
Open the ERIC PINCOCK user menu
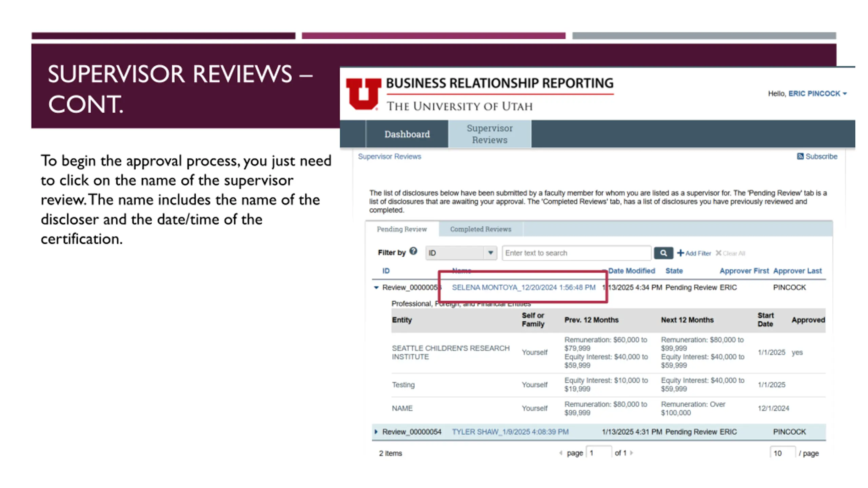[817, 94]
